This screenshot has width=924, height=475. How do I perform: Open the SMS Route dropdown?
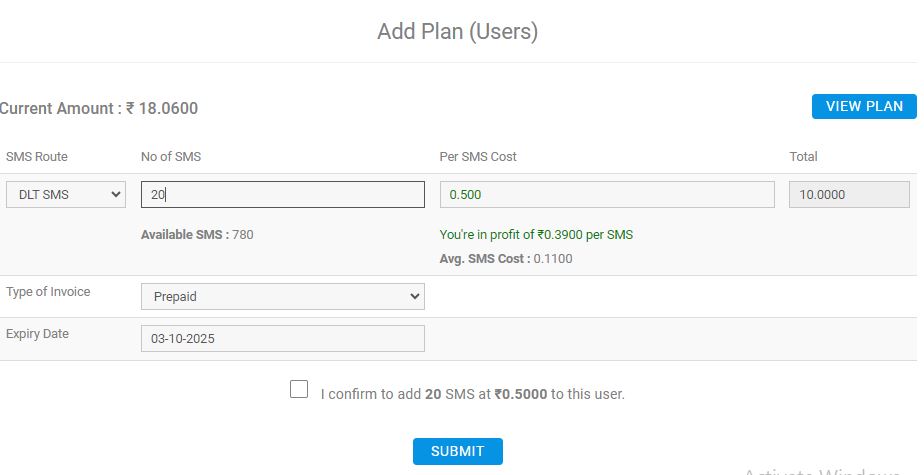tap(66, 195)
